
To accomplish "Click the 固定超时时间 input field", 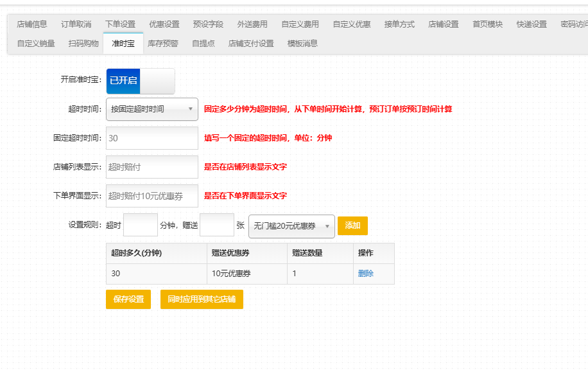I will [x=151, y=138].
